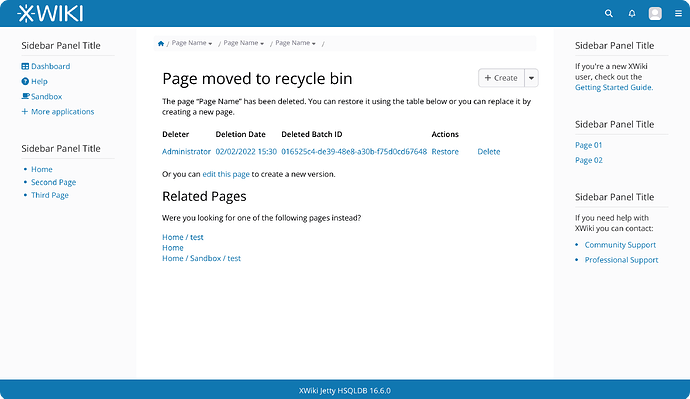Click footer text XWiki Jetty HSQLDB 16.6.0
Image resolution: width=690 pixels, height=399 pixels.
(x=345, y=391)
